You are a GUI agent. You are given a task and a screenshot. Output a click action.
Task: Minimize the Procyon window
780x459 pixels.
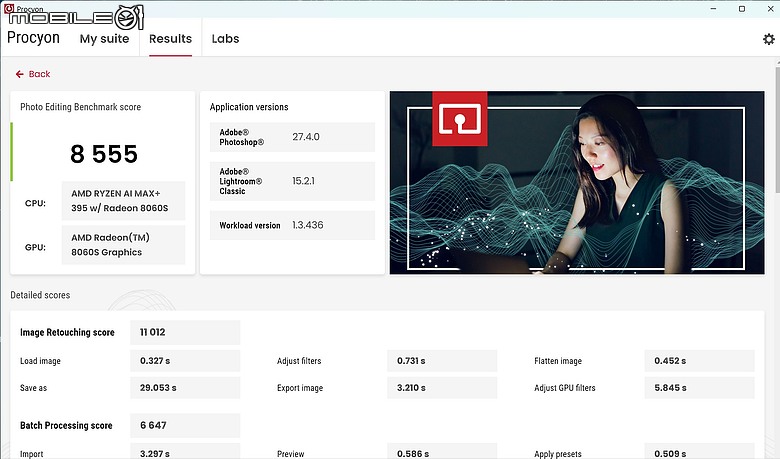pyautogui.click(x=713, y=8)
